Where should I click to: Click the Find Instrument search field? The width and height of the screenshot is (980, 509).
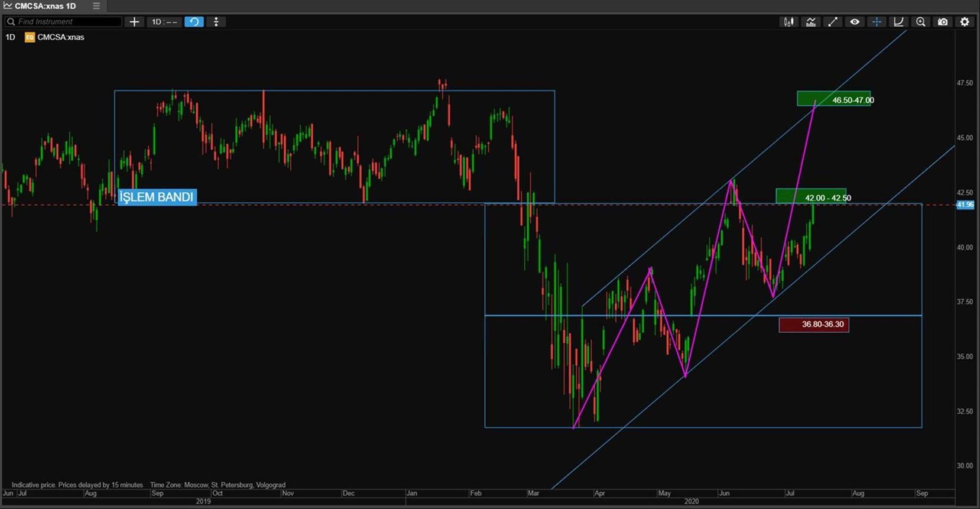coord(63,22)
